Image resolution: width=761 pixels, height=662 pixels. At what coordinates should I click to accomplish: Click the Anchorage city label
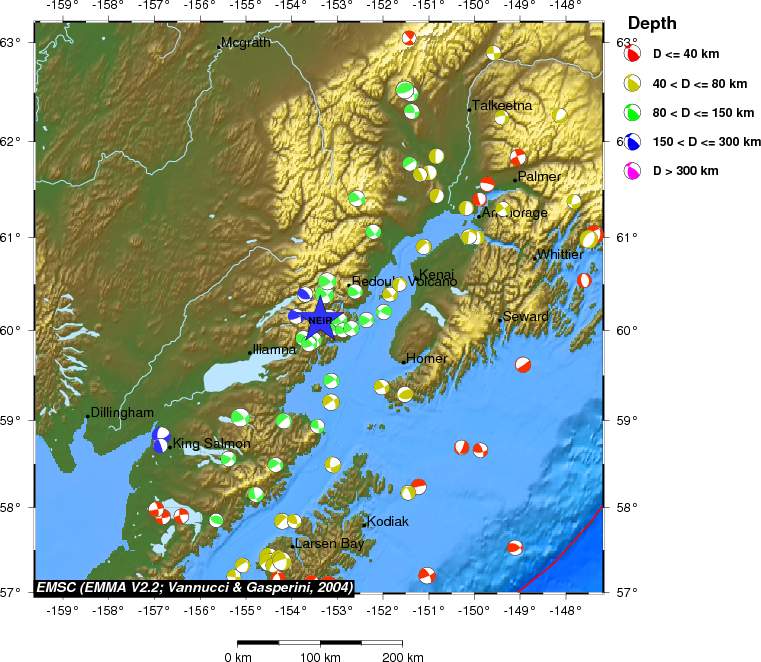coord(514,214)
